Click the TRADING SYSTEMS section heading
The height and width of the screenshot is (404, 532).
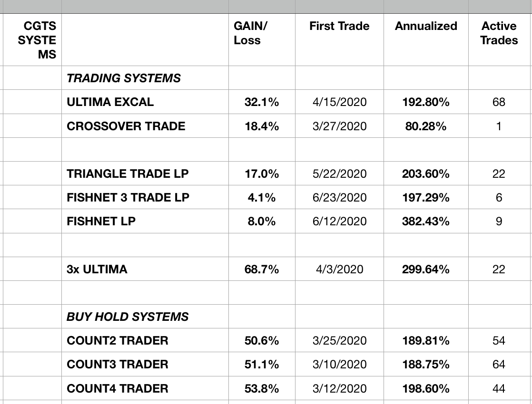pos(124,78)
